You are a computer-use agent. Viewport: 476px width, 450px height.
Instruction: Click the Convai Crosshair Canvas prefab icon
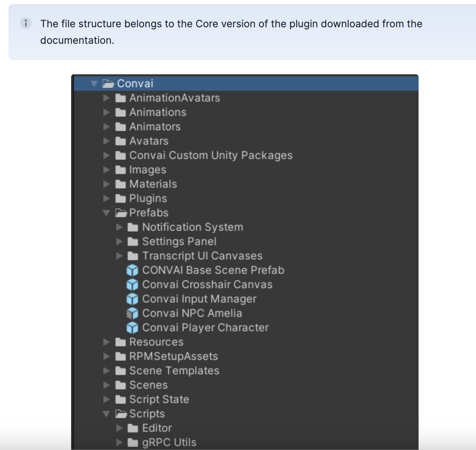coord(132,285)
